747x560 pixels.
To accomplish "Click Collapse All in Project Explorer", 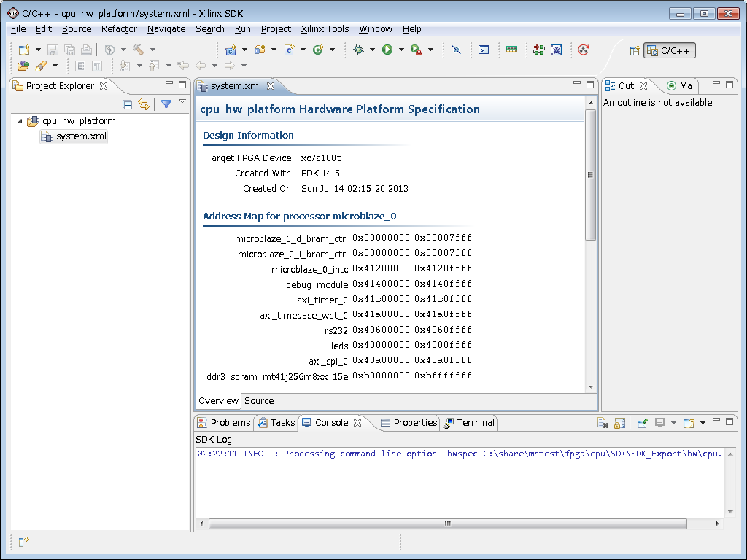I will (x=127, y=104).
